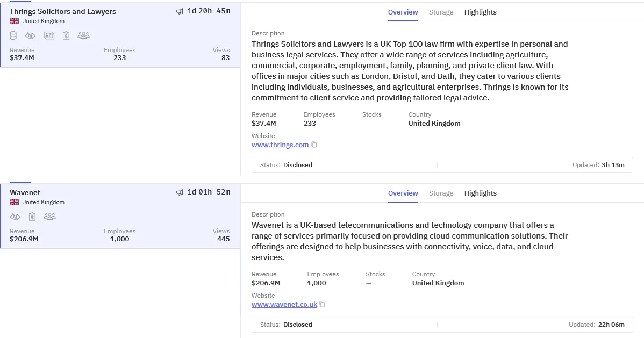The width and height of the screenshot is (644, 338).
Task: Click the crossed-eye icon on Thrings card
Action: (30, 35)
